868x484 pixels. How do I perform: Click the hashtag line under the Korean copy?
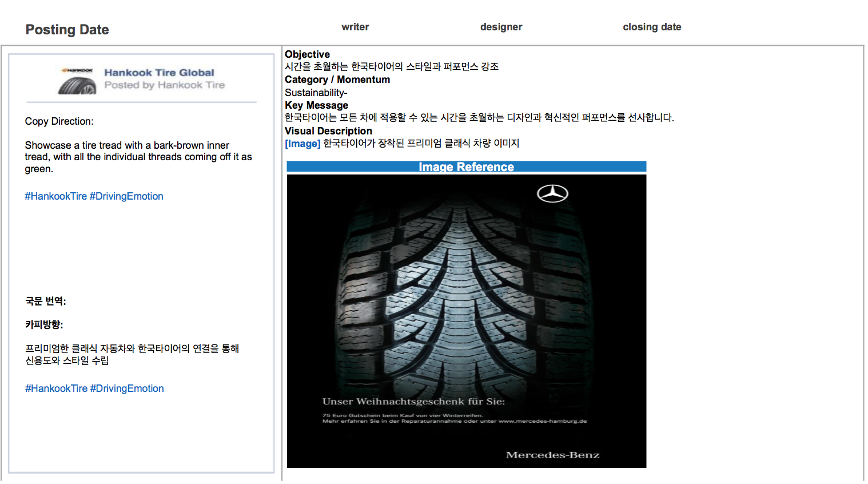pyautogui.click(x=94, y=388)
